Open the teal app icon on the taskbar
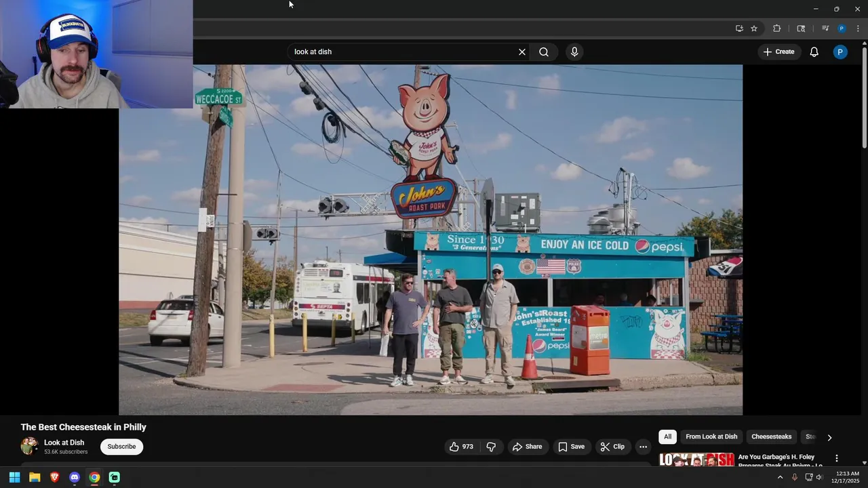 115,477
